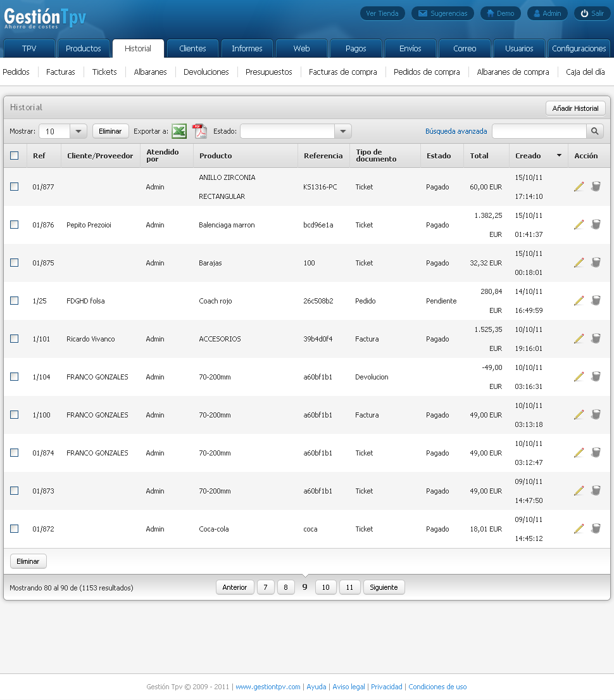The height and width of the screenshot is (700, 614).
Task: Toggle the select-all header checkbox
Action: pyautogui.click(x=15, y=155)
